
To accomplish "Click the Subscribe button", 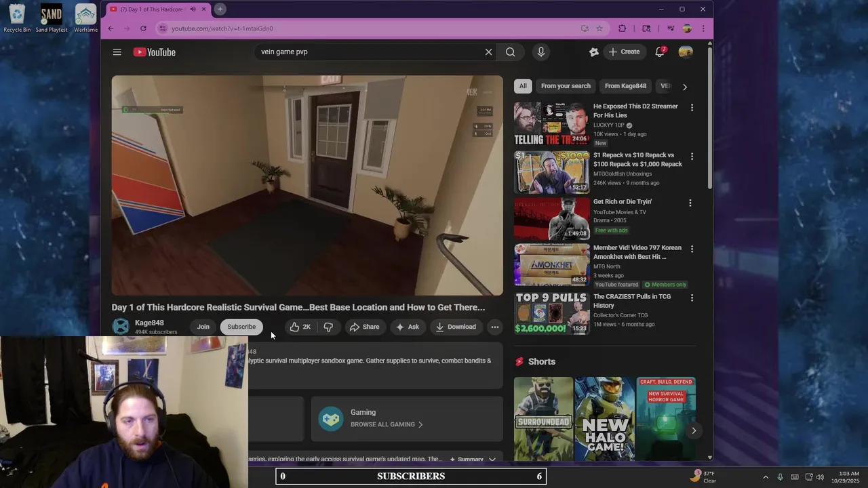I will click(x=241, y=327).
